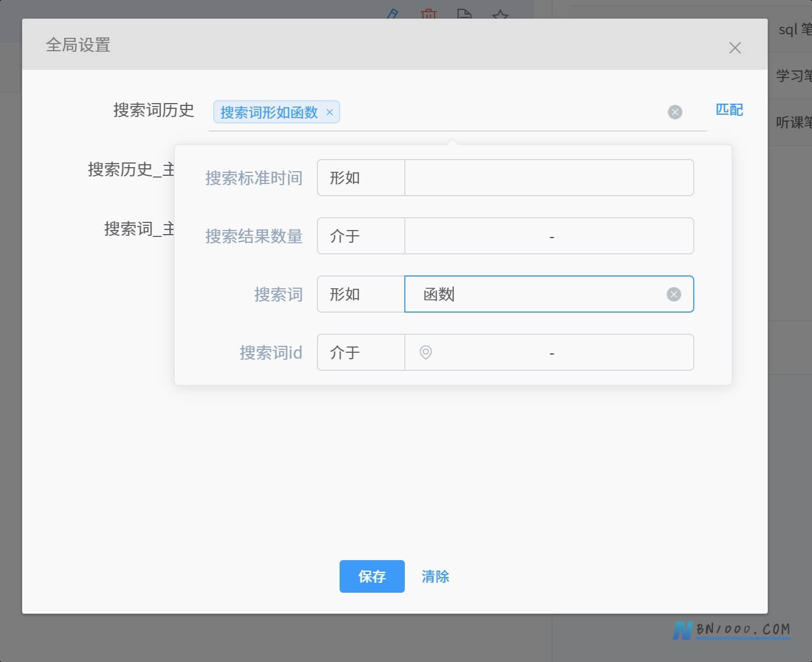Viewport: 812px width, 662px height.
Task: Click the 搜索词 label in popup
Action: click(x=278, y=294)
